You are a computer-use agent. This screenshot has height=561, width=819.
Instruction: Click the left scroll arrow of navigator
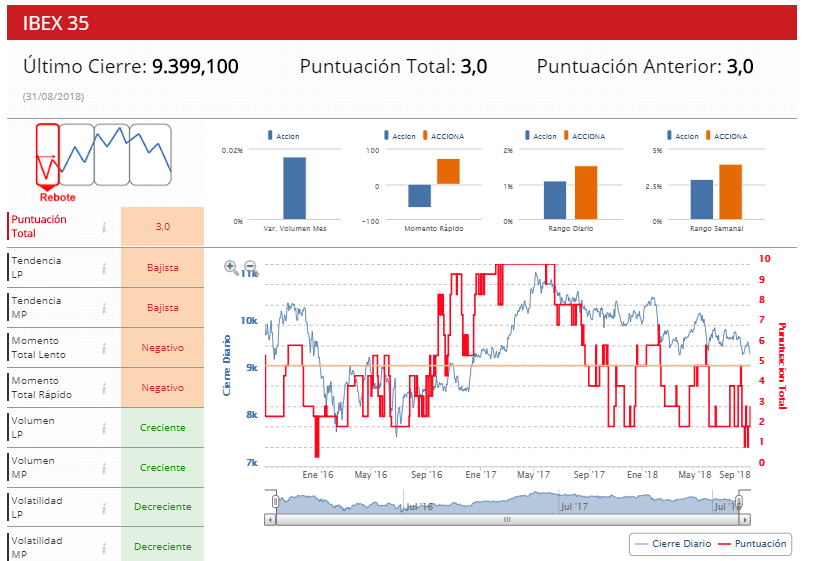click(270, 520)
